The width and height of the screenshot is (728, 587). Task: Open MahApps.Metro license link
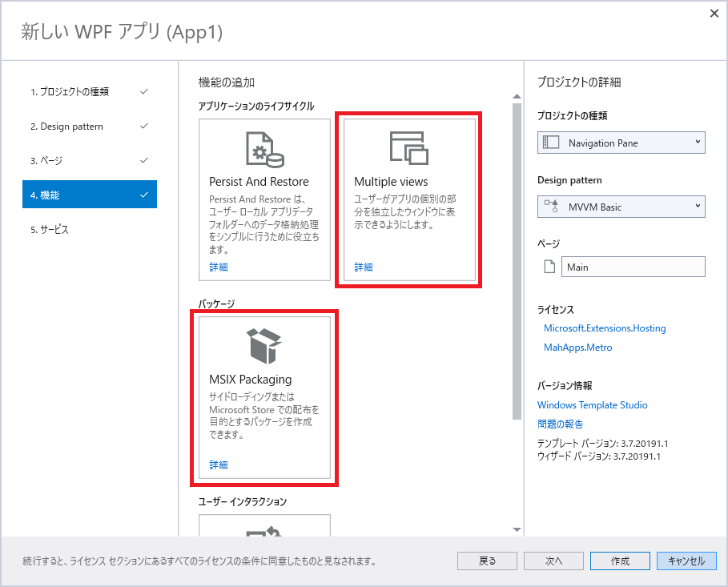(577, 348)
